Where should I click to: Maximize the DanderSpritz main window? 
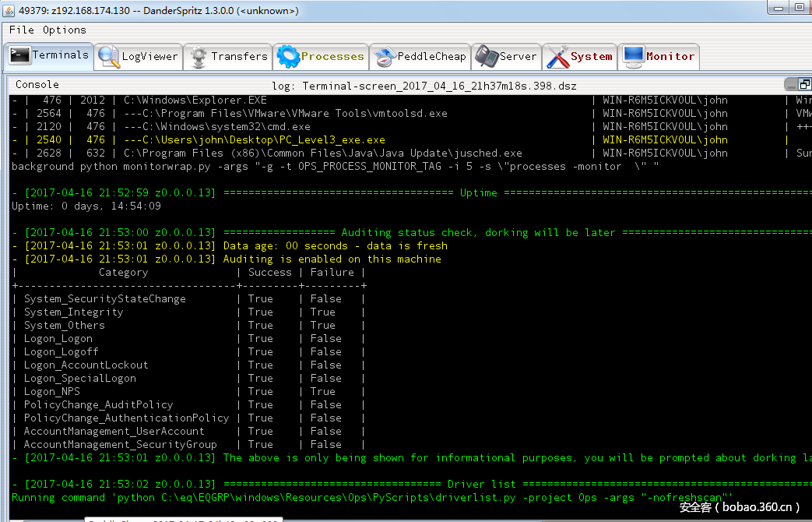[800, 7]
